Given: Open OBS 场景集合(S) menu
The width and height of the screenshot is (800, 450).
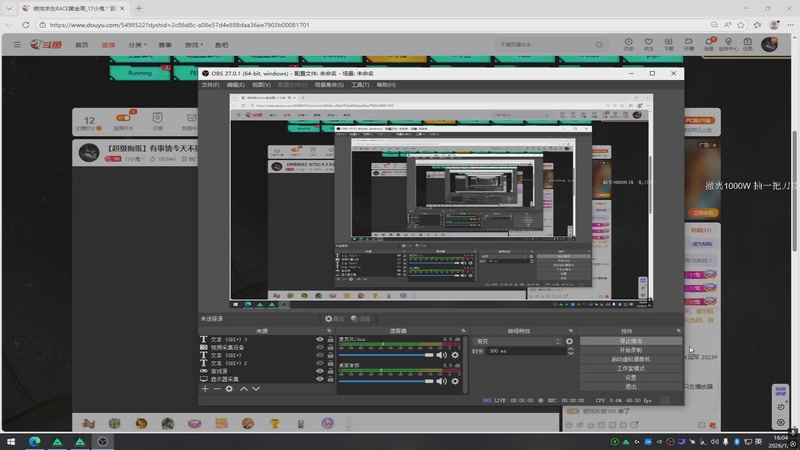Looking at the screenshot, I should click(x=329, y=85).
